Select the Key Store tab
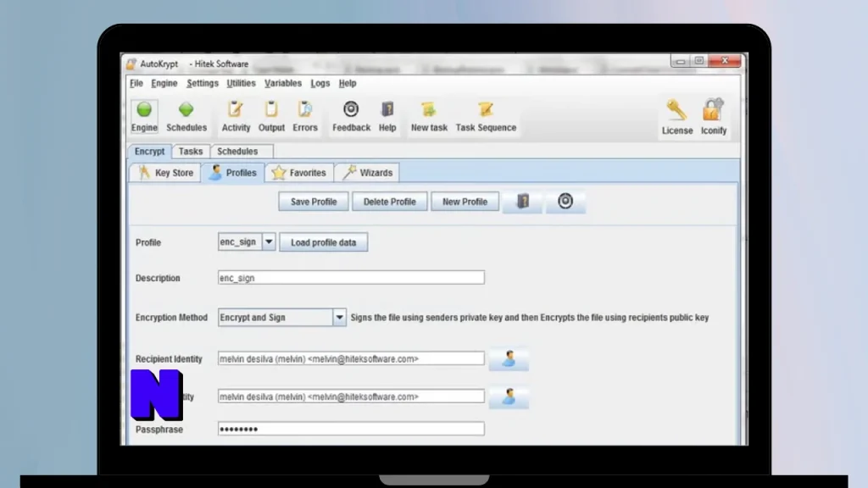Screen dimensions: 868x488 point(165,173)
